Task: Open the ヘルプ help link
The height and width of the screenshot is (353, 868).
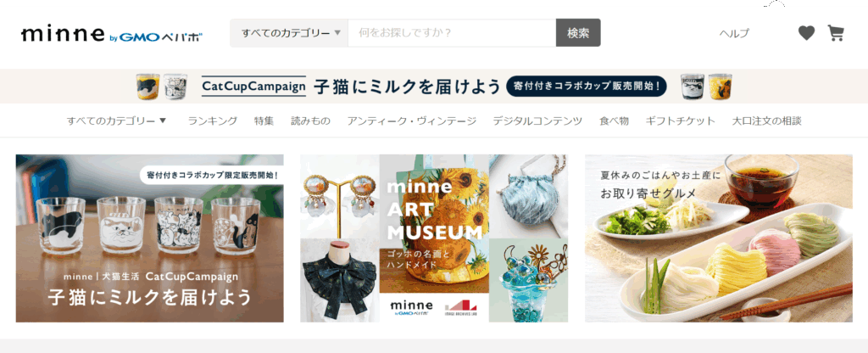Action: [734, 33]
